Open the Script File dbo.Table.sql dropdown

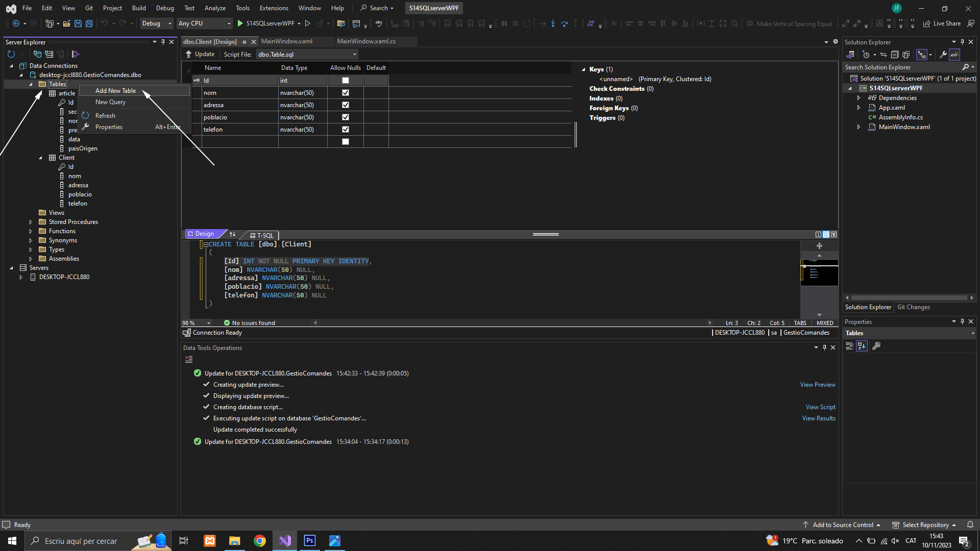click(x=354, y=55)
